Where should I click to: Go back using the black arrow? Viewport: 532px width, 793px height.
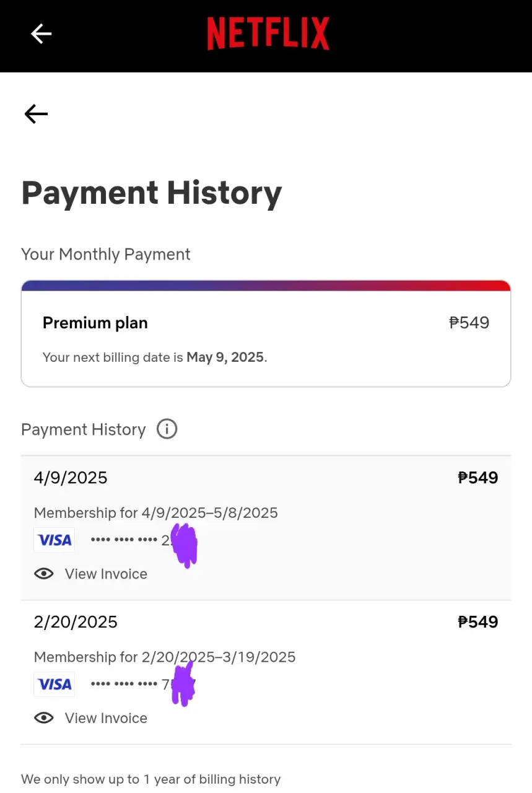(x=36, y=113)
